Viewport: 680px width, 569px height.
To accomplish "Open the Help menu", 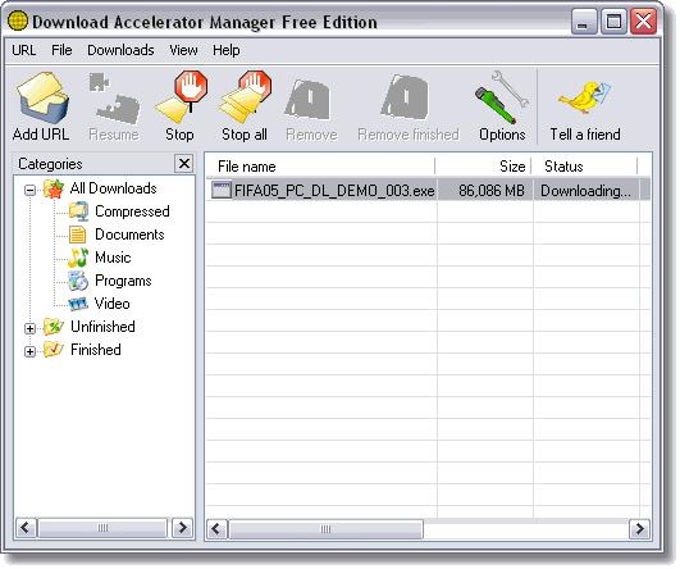I will [226, 50].
